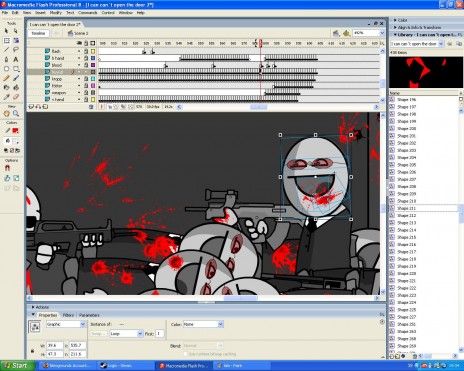Click the Lock All Layers header icon
This screenshot has width=464, height=371.
pos(86,43)
